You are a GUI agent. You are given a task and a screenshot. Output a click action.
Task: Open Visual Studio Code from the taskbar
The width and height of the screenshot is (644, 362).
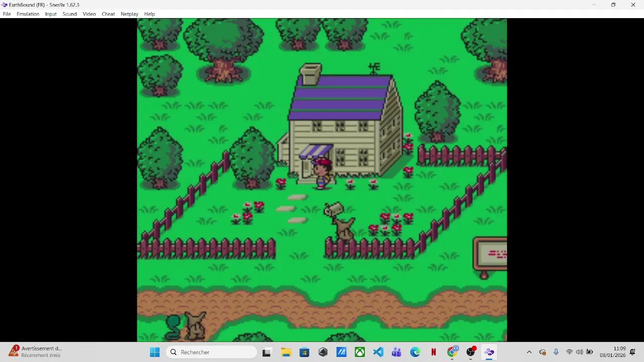click(378, 352)
